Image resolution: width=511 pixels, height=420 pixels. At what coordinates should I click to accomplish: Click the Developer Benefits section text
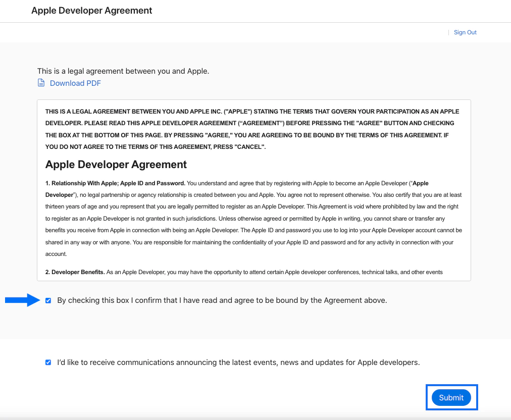click(x=243, y=272)
